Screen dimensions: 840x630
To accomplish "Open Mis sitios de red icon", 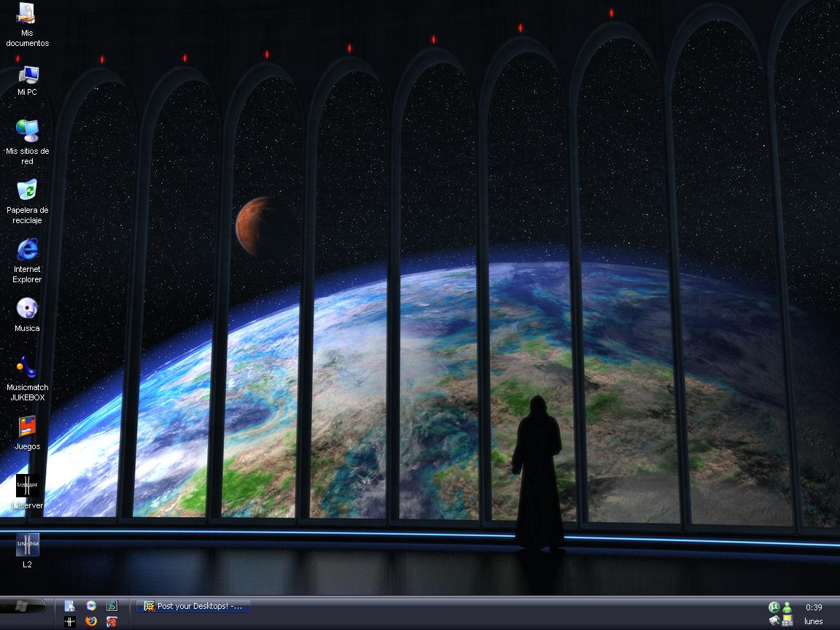I will [27, 142].
